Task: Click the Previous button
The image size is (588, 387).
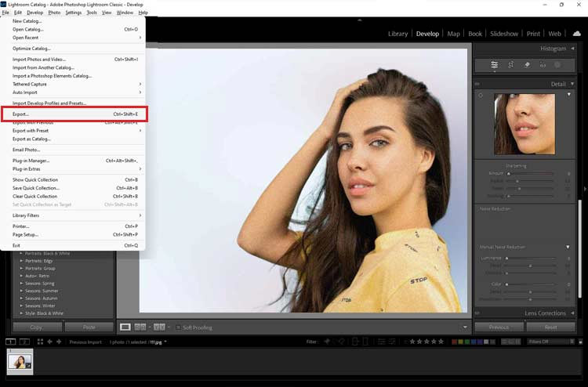Action: coord(499,327)
